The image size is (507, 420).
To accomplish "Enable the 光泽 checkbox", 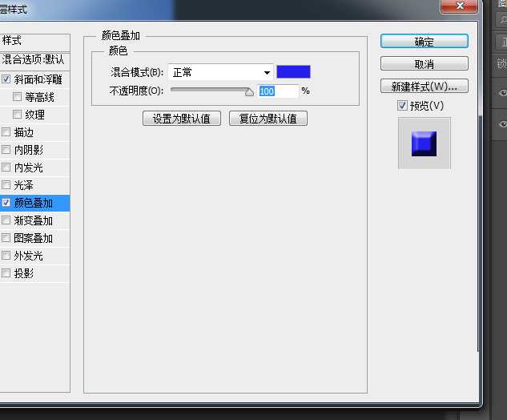I will point(6,185).
